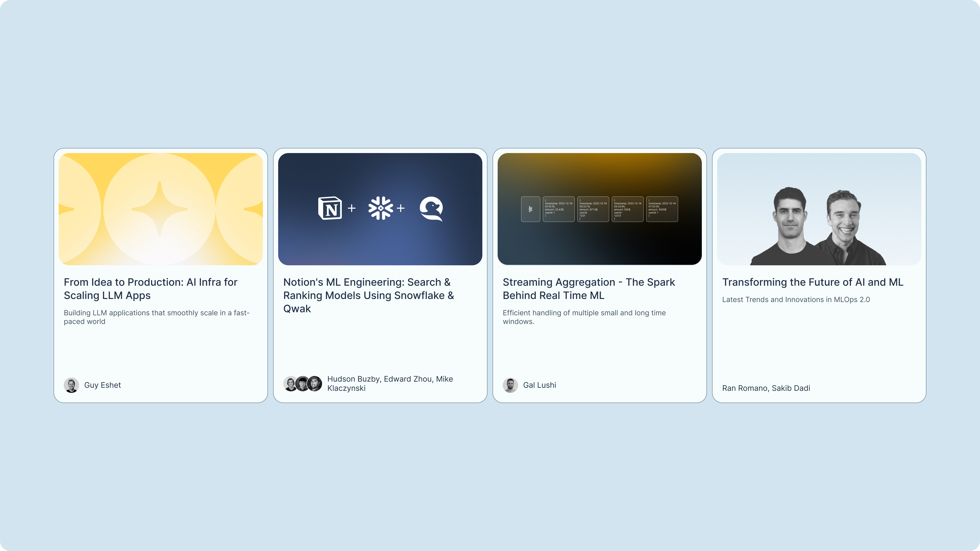Image resolution: width=980 pixels, height=551 pixels.
Task: Click the yellow LLM apps thumbnail
Action: point(161,209)
